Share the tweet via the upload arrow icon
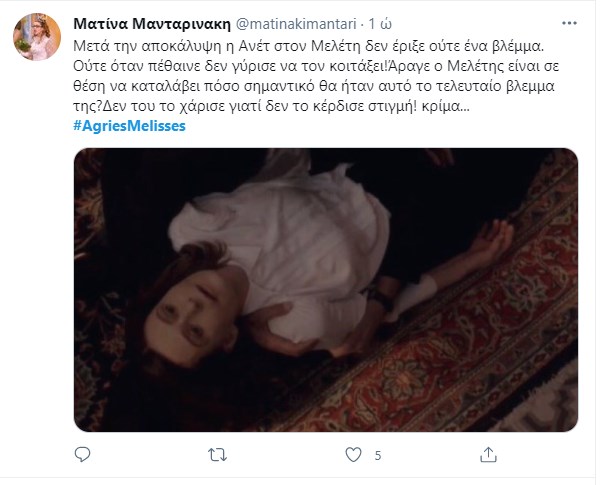Viewport: 605px width, 485px height. (x=488, y=455)
